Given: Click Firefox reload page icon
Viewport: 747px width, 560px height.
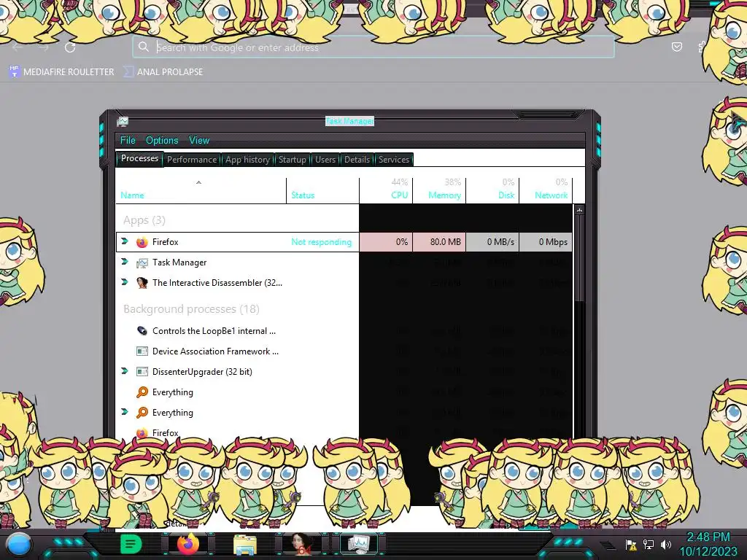Looking at the screenshot, I should (x=70, y=47).
